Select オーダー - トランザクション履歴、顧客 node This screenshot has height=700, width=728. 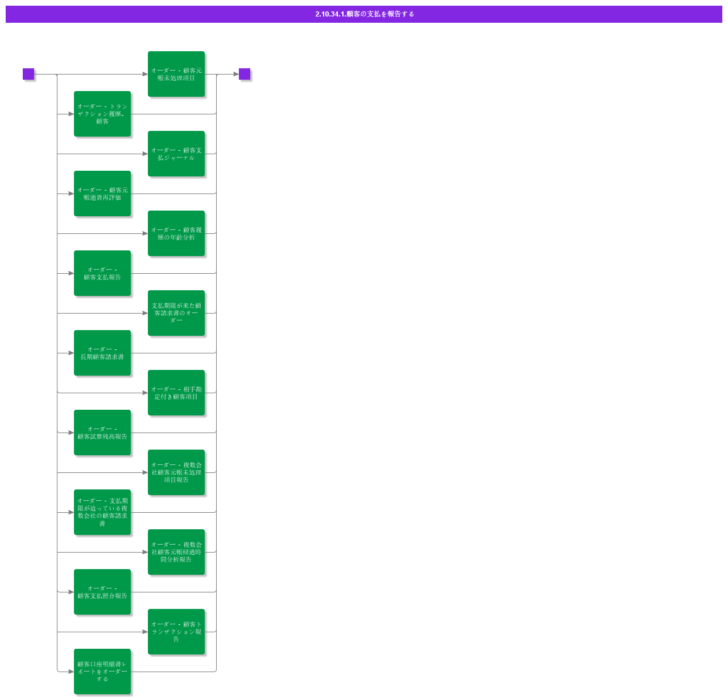pos(102,114)
